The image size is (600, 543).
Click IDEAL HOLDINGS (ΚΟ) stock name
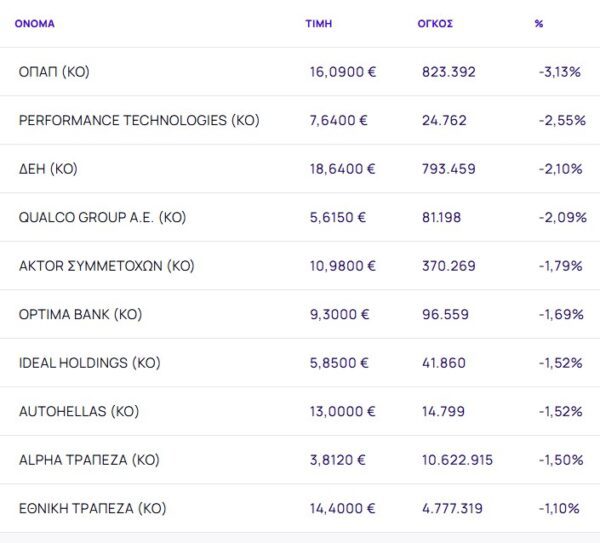tap(89, 363)
